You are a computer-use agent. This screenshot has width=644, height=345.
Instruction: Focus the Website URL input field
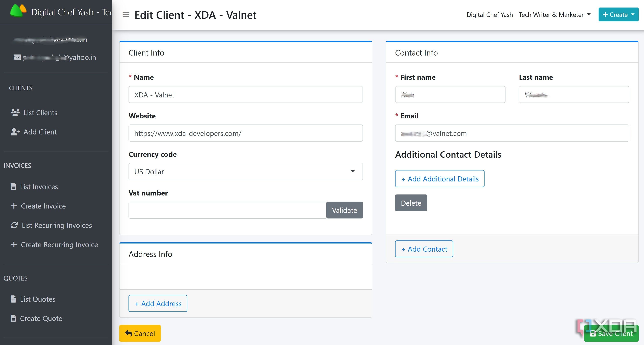coord(245,133)
